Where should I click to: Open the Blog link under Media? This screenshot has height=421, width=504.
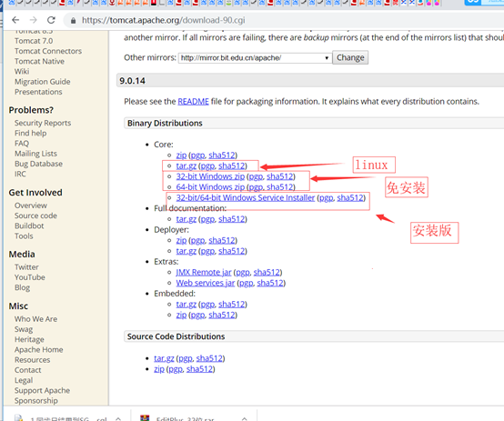coord(22,287)
